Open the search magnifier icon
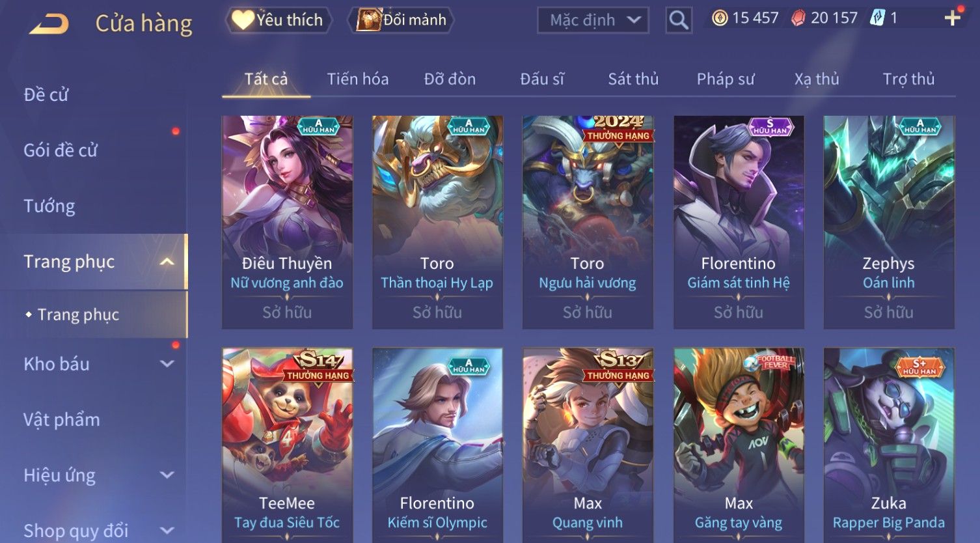980x543 pixels. 679,20
